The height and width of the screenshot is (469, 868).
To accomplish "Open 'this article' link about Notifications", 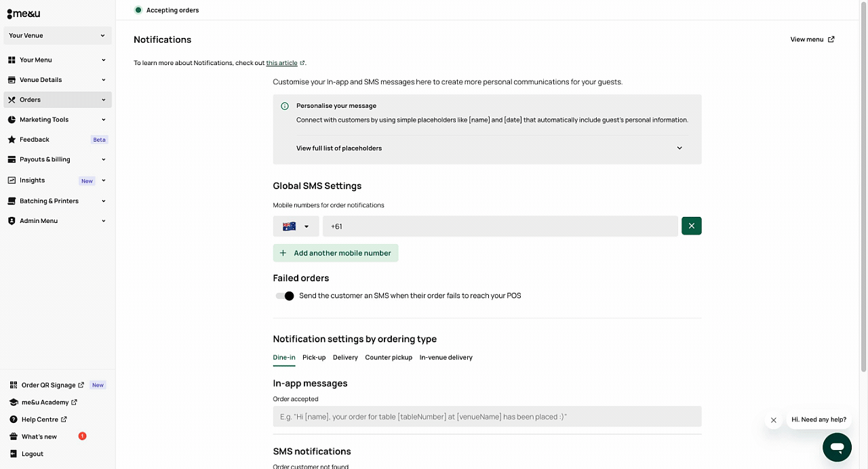I will coord(281,63).
